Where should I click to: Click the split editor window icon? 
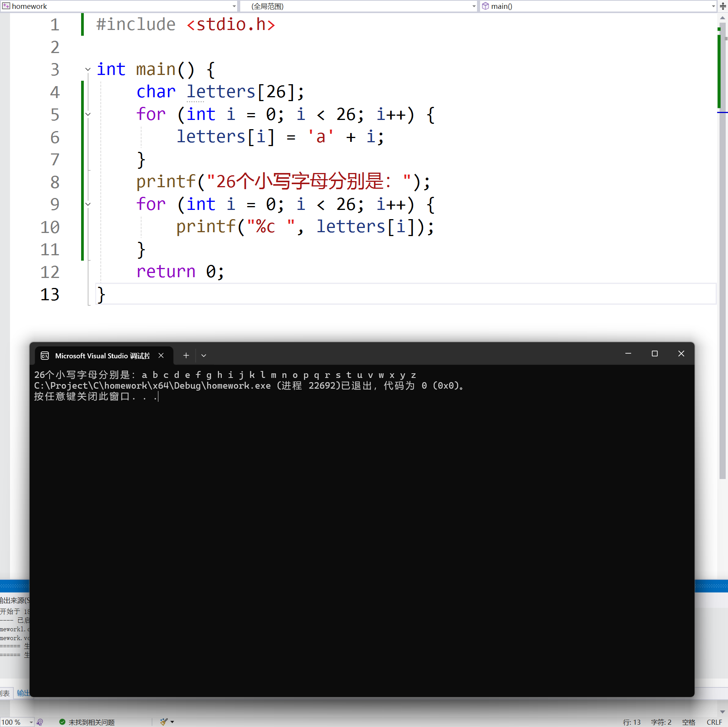coord(723,6)
